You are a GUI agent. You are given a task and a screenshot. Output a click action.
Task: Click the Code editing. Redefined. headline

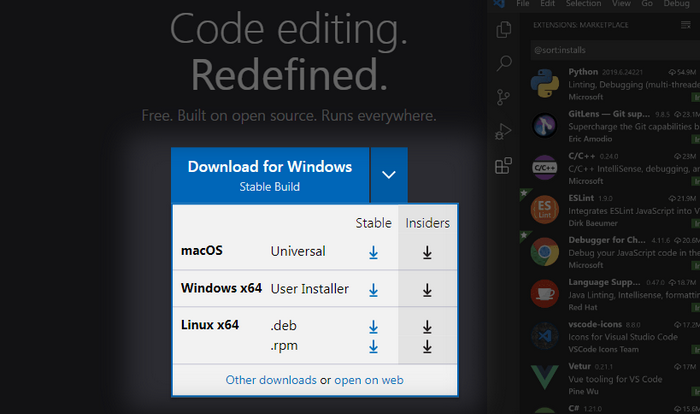tap(289, 51)
